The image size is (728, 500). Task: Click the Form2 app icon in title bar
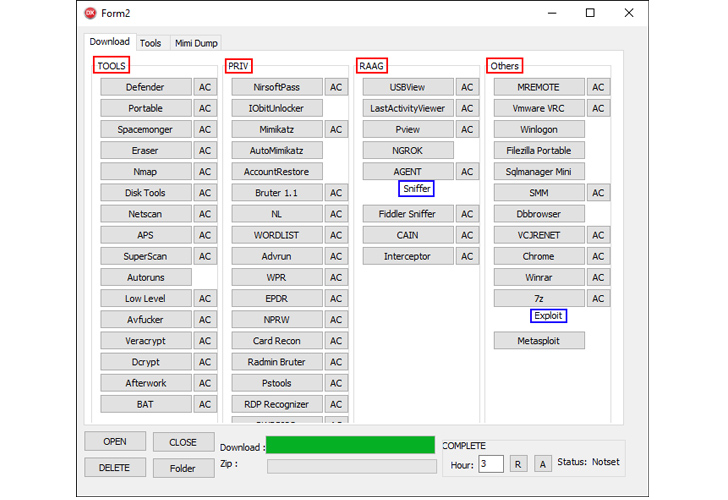point(91,13)
